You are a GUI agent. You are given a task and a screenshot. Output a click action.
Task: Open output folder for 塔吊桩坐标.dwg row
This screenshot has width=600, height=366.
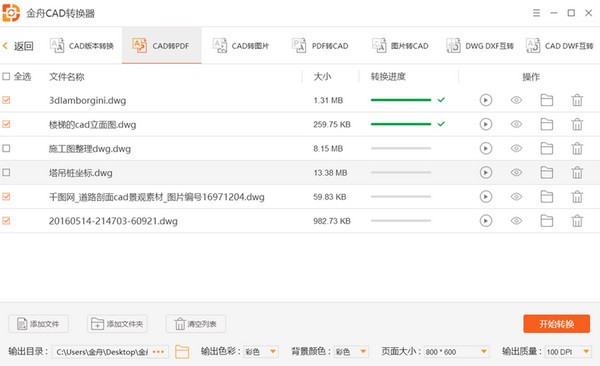pos(546,172)
